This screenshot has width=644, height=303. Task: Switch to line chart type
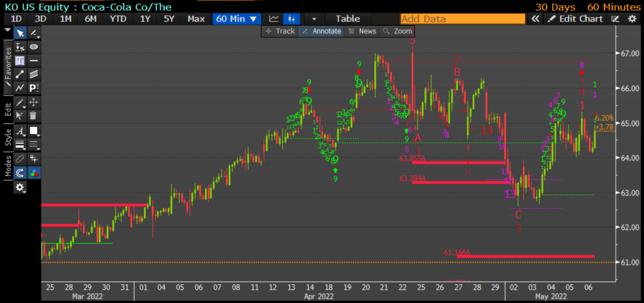click(x=274, y=19)
